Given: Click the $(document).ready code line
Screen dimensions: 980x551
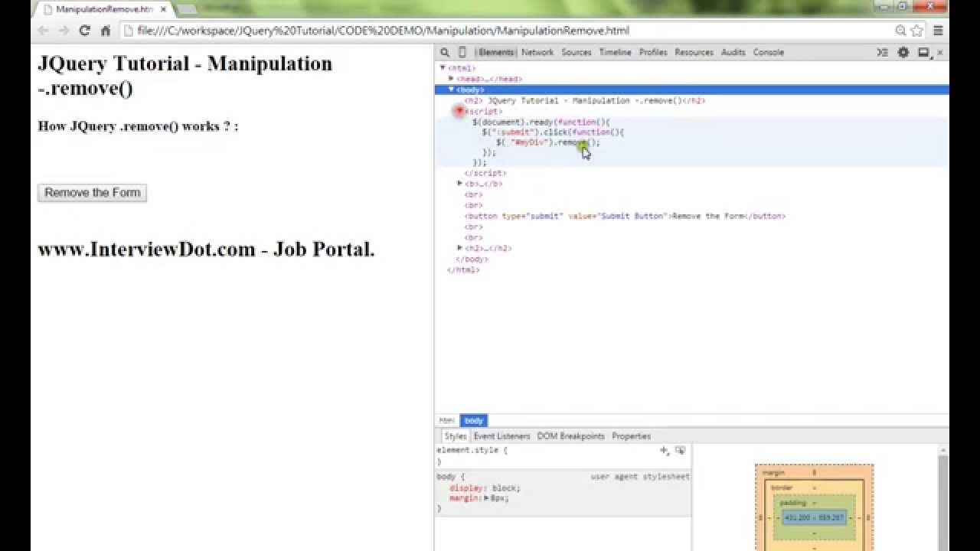Looking at the screenshot, I should tap(541, 122).
